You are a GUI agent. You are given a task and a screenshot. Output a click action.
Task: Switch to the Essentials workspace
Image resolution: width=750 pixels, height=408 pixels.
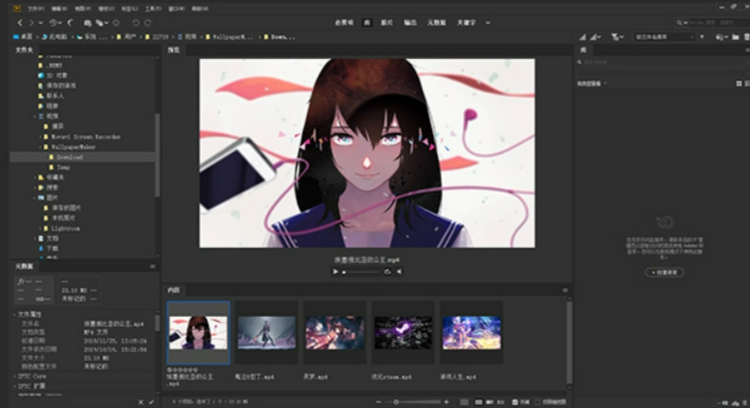coord(344,22)
